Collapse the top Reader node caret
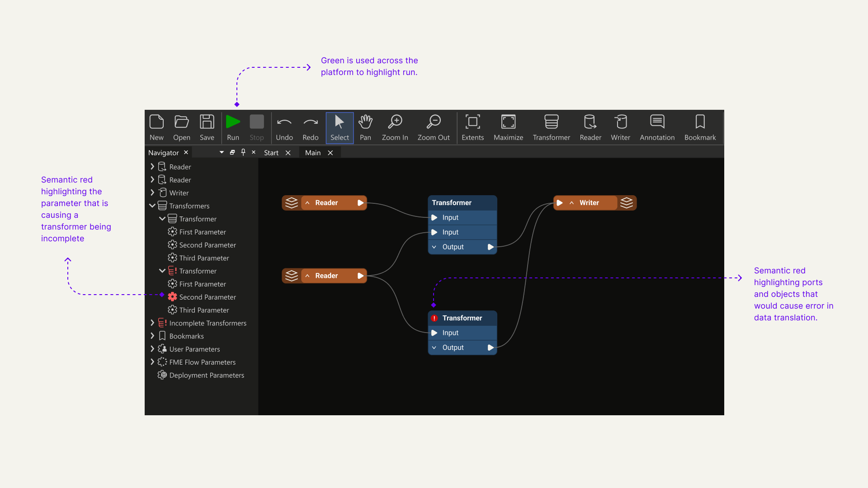The image size is (868, 488). (307, 203)
